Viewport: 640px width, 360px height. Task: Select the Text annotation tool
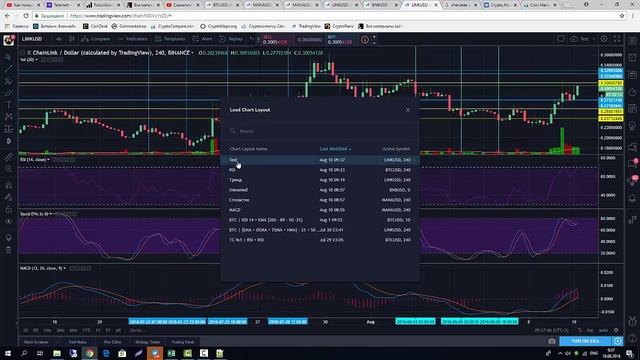9,105
